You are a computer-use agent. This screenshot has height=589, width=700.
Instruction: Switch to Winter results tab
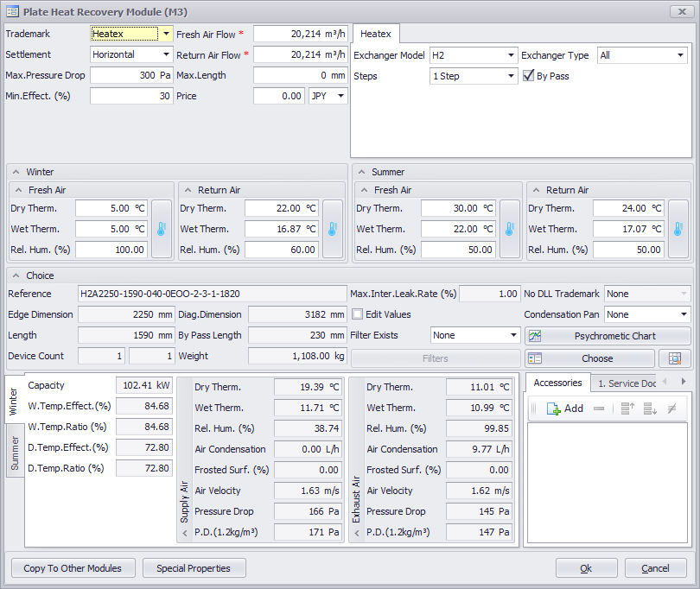pyautogui.click(x=15, y=401)
